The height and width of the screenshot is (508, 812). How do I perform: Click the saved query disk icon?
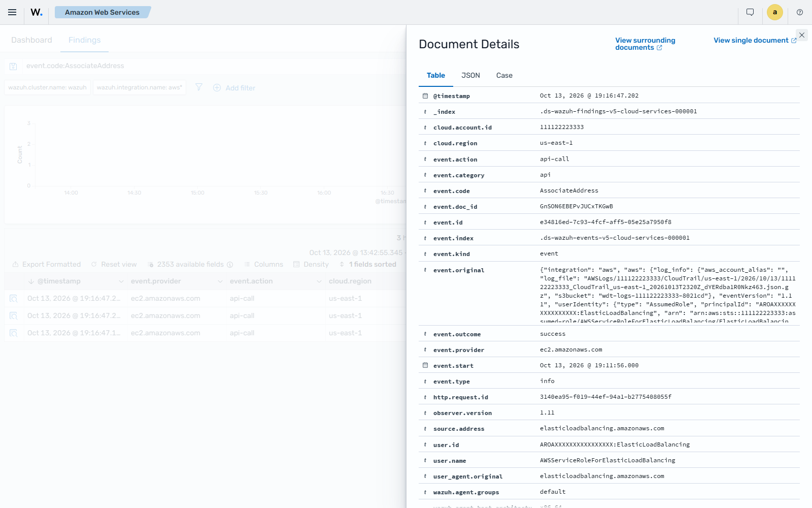click(x=14, y=66)
